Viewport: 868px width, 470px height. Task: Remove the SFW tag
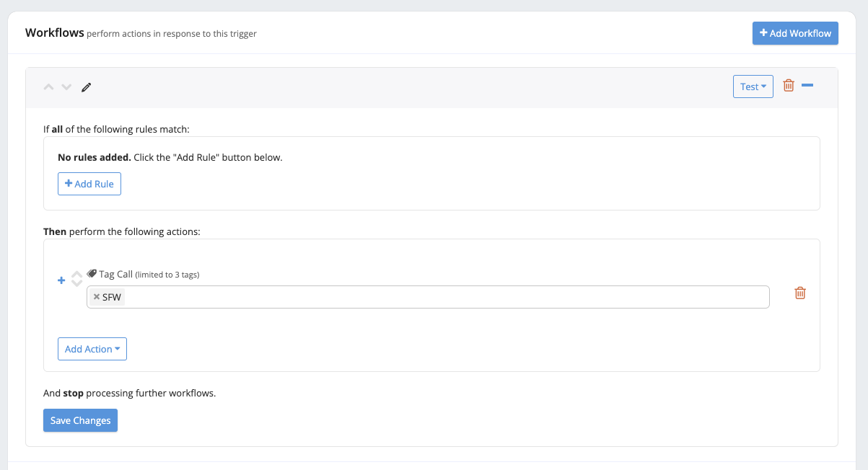pos(97,297)
